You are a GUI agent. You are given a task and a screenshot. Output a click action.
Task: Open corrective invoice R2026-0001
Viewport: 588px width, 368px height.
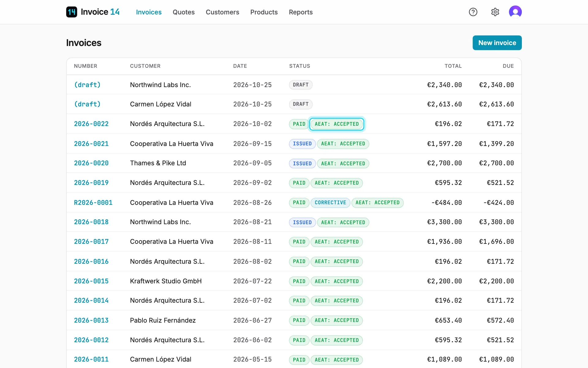click(x=93, y=202)
